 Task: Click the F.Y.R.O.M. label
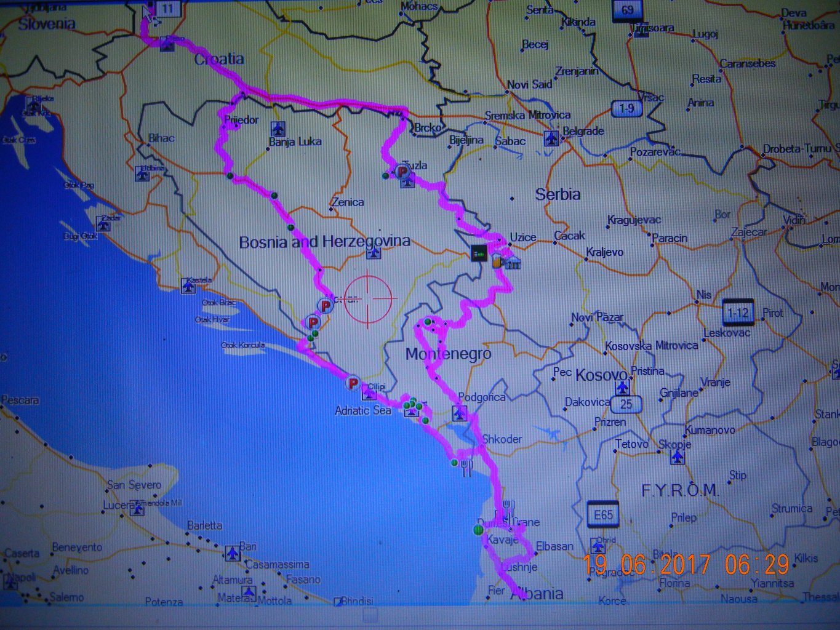click(x=679, y=490)
